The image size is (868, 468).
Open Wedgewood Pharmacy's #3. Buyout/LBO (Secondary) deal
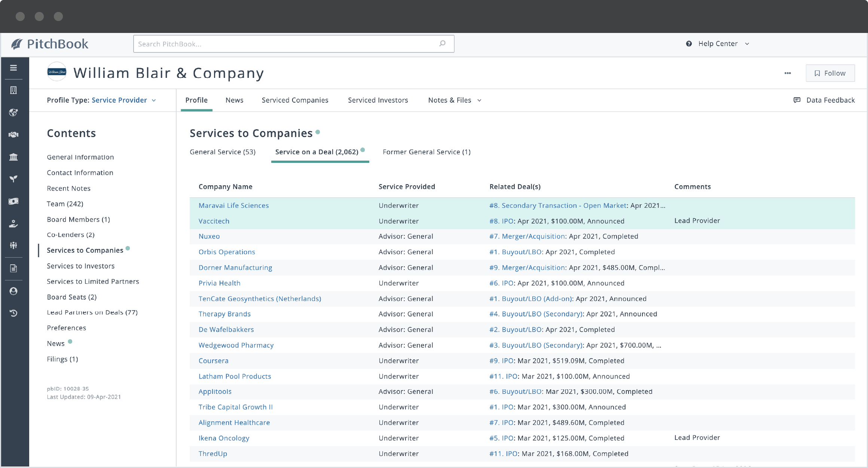click(x=536, y=345)
